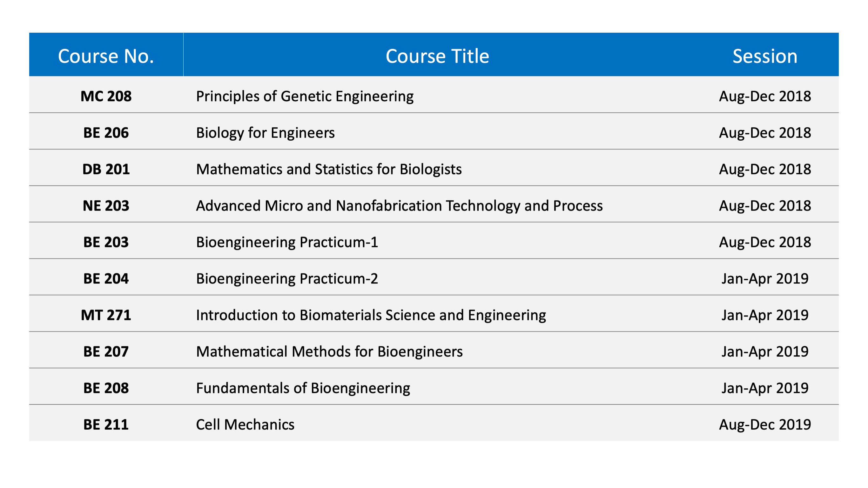Click the Bioengineering Practicum-1 title
868x488 pixels.
tap(287, 242)
